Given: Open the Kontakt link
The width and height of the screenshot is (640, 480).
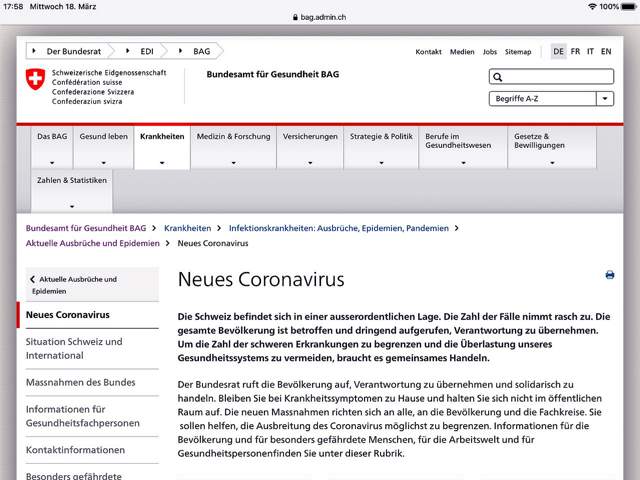Looking at the screenshot, I should tap(429, 52).
